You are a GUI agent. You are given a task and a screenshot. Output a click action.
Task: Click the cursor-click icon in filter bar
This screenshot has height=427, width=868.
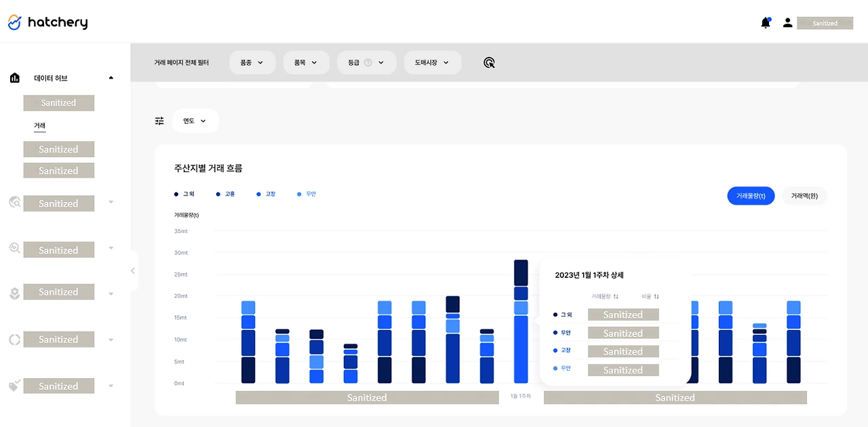[489, 62]
